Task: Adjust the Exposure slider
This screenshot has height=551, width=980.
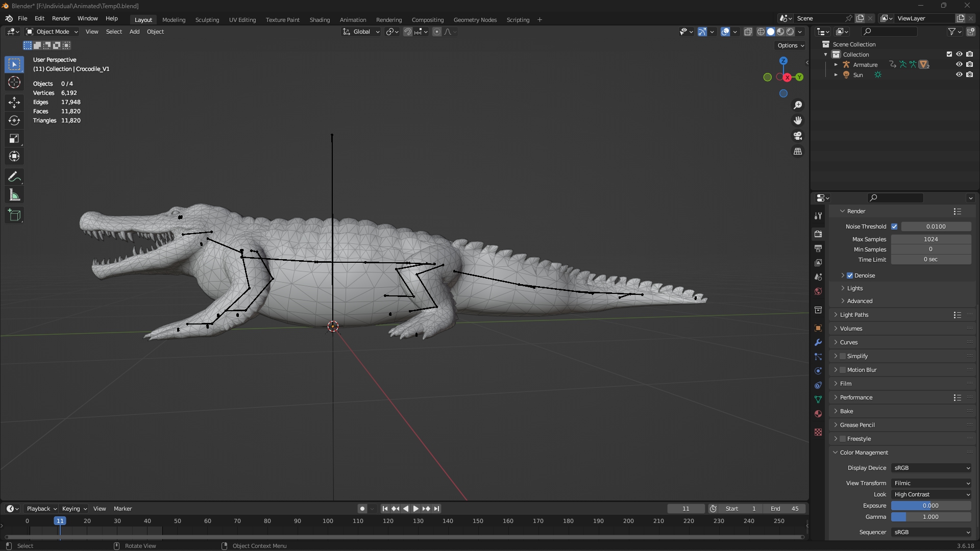Action: pos(931,506)
